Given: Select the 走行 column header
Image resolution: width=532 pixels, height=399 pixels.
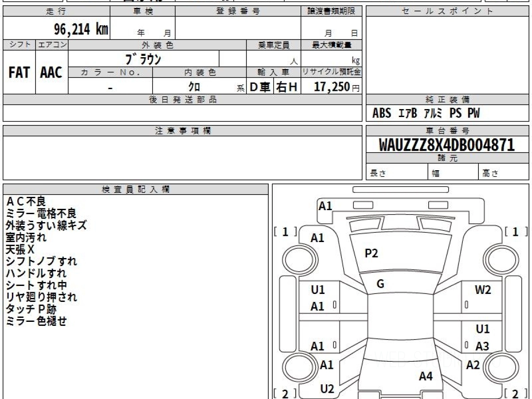Looking at the screenshot, I should click(x=56, y=12).
